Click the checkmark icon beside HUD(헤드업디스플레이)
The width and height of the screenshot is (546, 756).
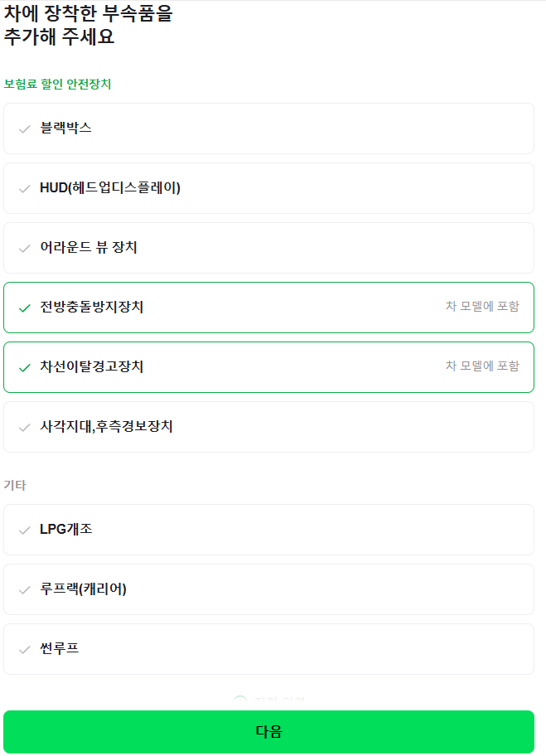click(25, 187)
